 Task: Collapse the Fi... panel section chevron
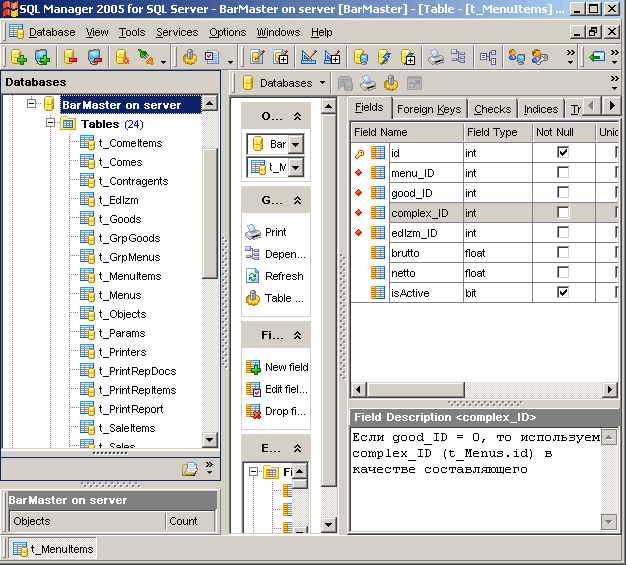[297, 335]
